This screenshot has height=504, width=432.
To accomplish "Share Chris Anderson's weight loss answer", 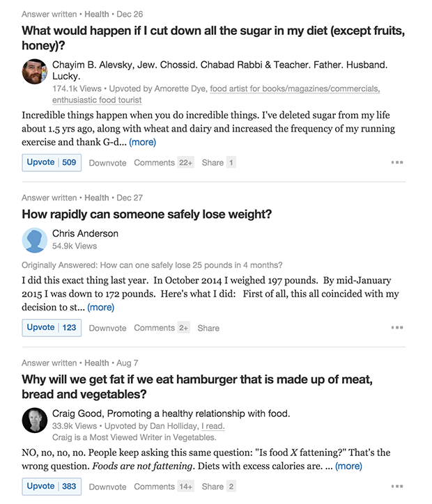I will [x=208, y=328].
